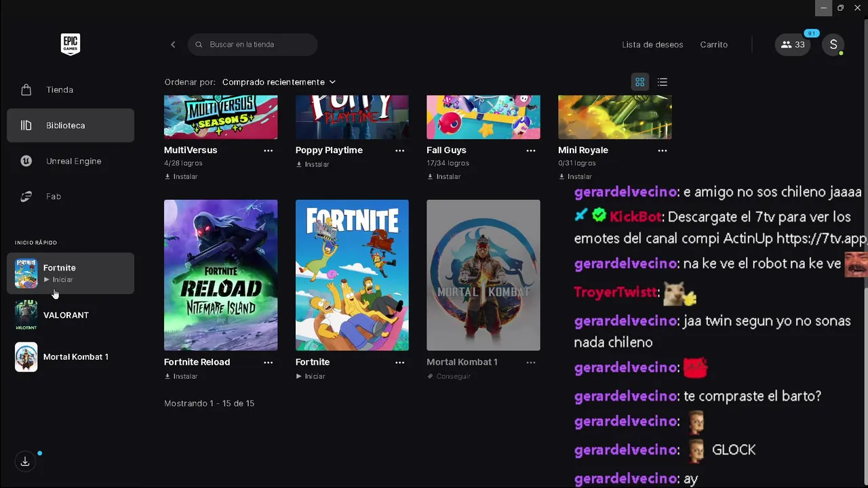This screenshot has height=488, width=868.
Task: Click the Tienda shopping bag icon
Action: tap(26, 89)
